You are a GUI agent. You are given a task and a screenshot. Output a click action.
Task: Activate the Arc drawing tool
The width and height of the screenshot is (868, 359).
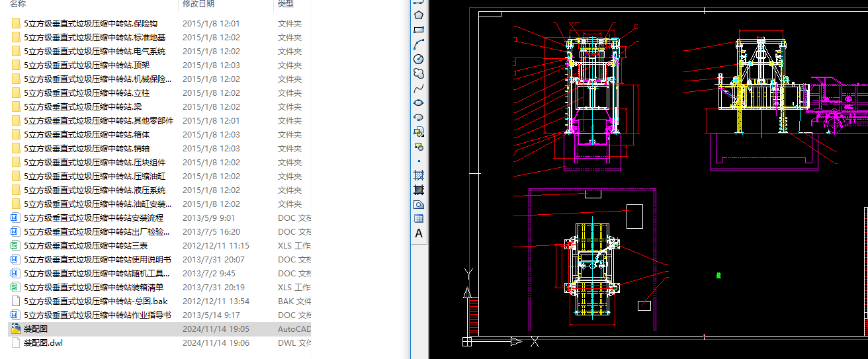(418, 44)
